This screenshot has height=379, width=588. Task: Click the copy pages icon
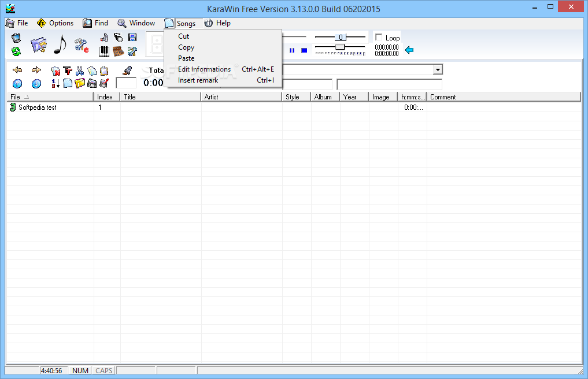pos(92,71)
